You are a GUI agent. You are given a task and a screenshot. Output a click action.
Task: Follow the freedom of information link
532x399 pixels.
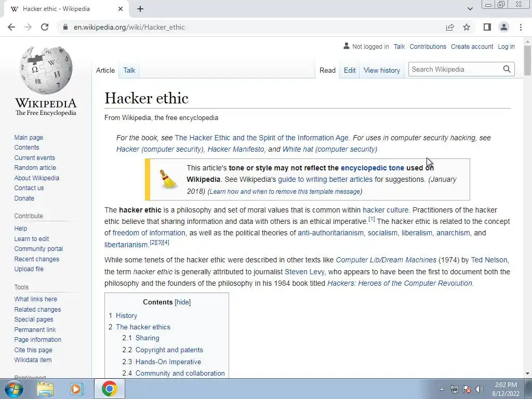click(x=149, y=233)
